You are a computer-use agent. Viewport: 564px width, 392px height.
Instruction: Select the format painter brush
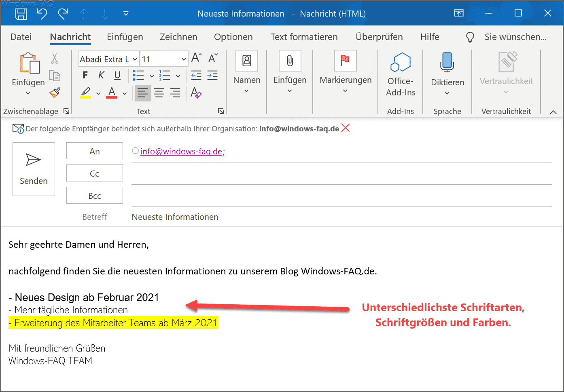click(x=55, y=93)
